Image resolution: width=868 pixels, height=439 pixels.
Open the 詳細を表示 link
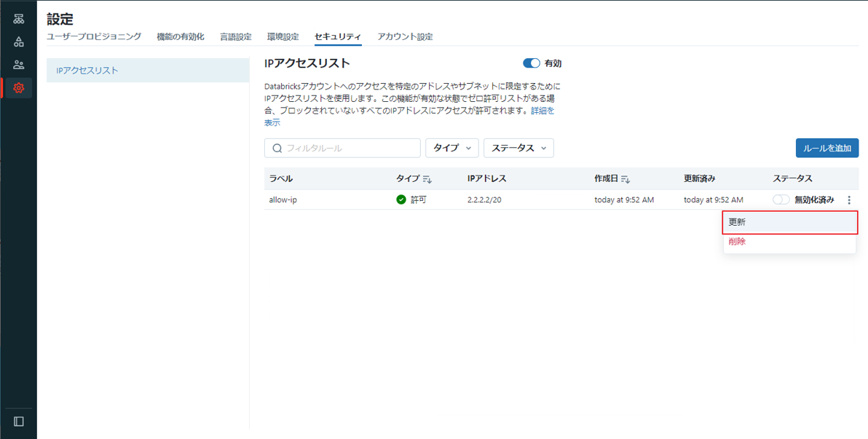542,111
